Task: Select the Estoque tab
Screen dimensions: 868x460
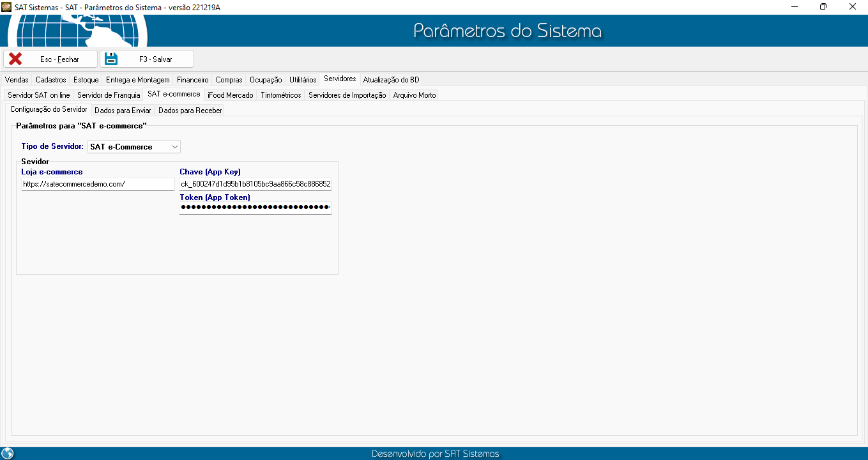Action: click(86, 80)
